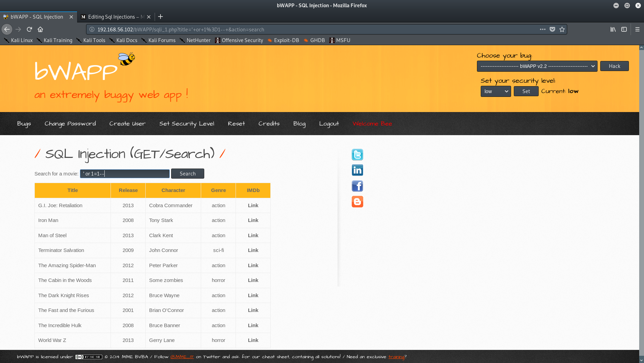Viewport: 644px width, 363px height.
Task: Open the IMDb Link for World War Z
Action: 253,340
